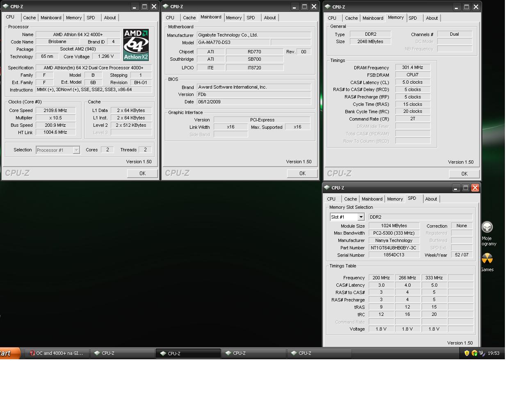Select SPD tab in the Mainboard window

point(251,18)
